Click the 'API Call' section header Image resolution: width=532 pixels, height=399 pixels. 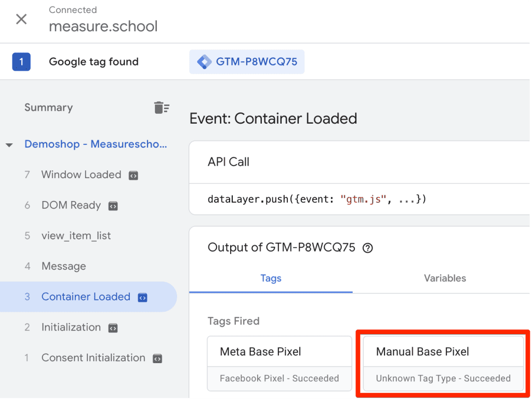pos(229,162)
